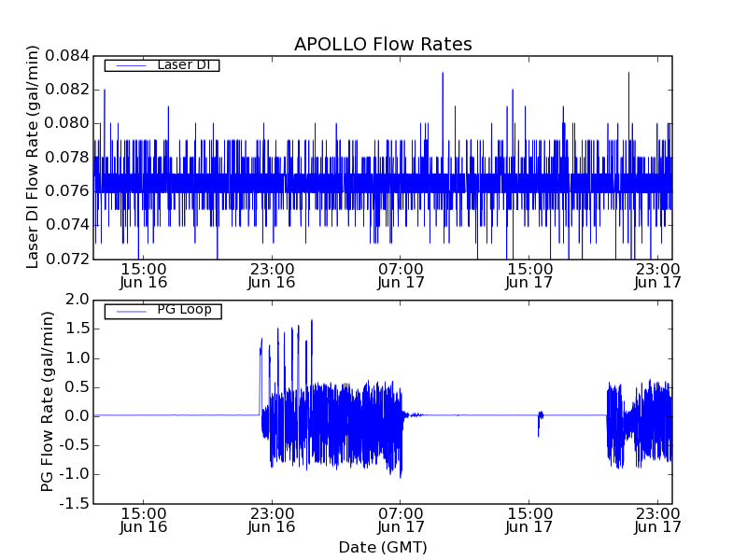
Task: Click '15:00 Jun 17' under the PG Loop plot
Action: (529, 520)
